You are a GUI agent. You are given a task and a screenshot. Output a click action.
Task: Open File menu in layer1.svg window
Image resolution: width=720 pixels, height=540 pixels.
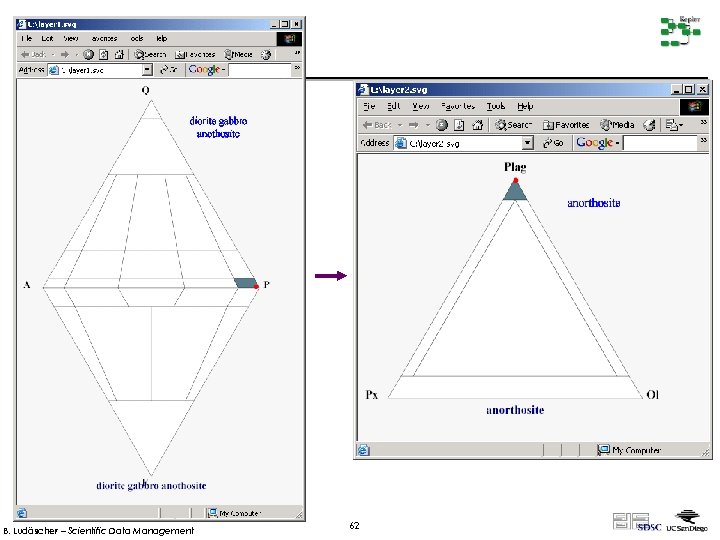26,39
